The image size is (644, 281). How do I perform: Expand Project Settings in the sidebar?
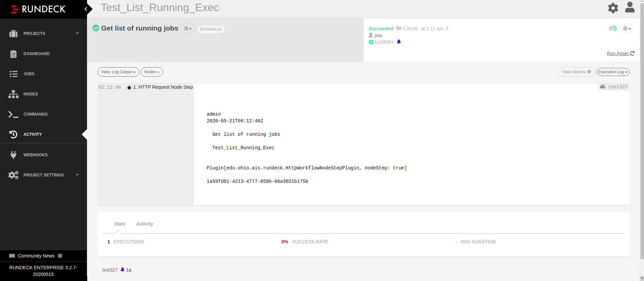click(43, 175)
